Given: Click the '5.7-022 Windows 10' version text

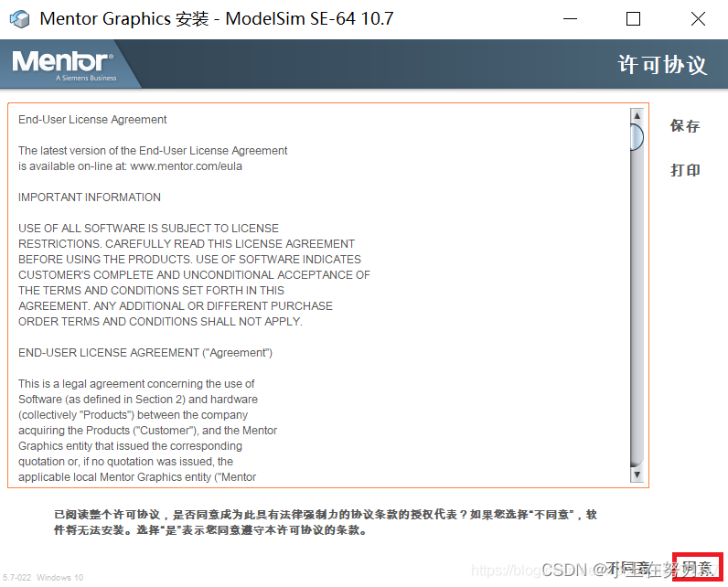Looking at the screenshot, I should coord(43,577).
